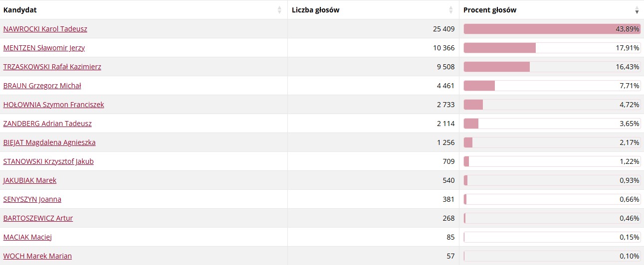Open WOCH Marek Marian candidate link
This screenshot has height=265, width=644.
37,256
